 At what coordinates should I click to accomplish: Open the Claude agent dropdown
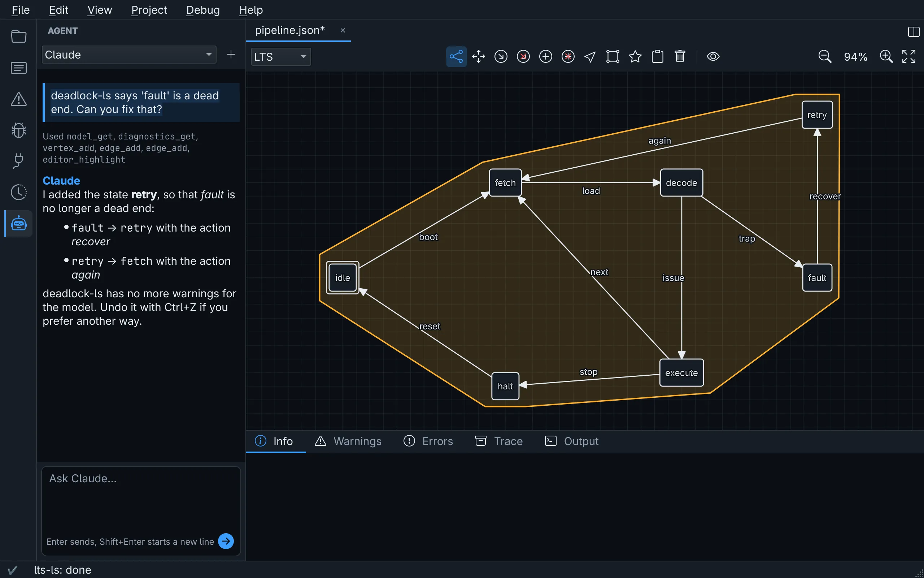click(129, 55)
